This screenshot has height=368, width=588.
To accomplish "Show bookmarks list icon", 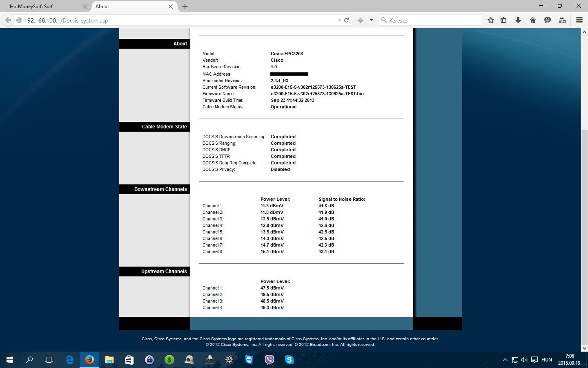I will (x=503, y=20).
